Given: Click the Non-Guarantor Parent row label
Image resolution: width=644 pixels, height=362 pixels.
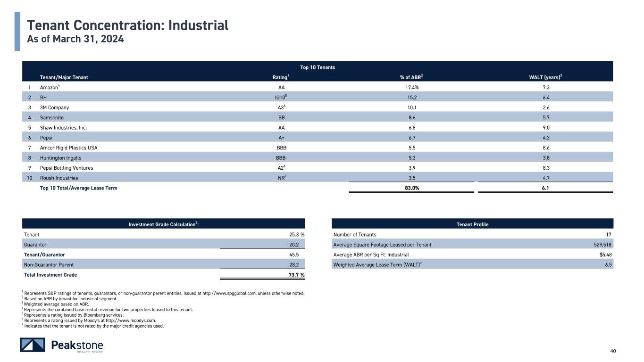Looking at the screenshot, I should click(x=49, y=264).
